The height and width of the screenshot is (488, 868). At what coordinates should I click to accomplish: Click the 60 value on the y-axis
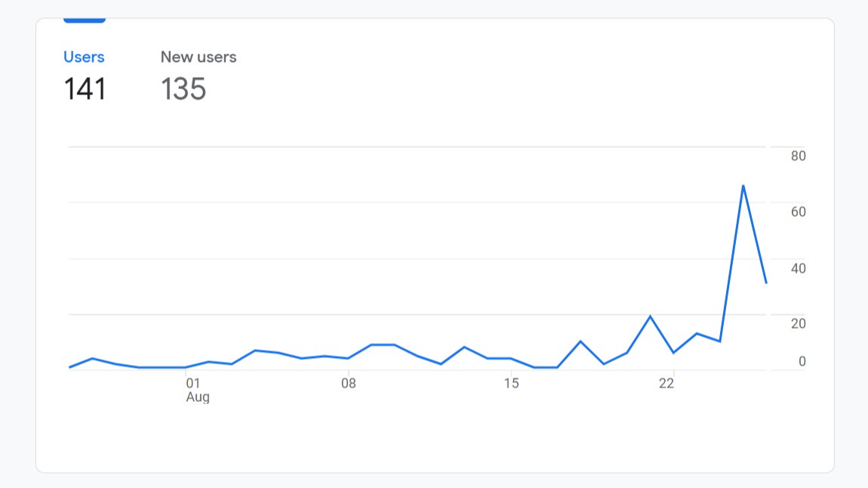[799, 212]
